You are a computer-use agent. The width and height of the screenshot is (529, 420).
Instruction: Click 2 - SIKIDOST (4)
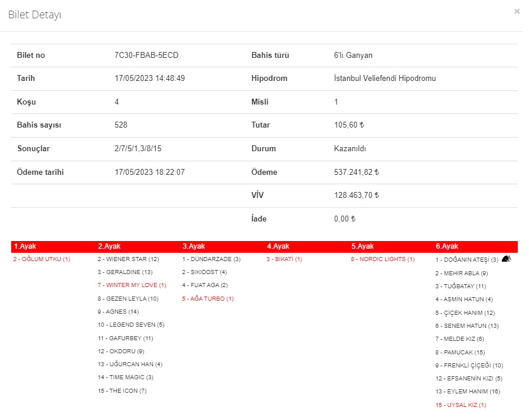205,272
